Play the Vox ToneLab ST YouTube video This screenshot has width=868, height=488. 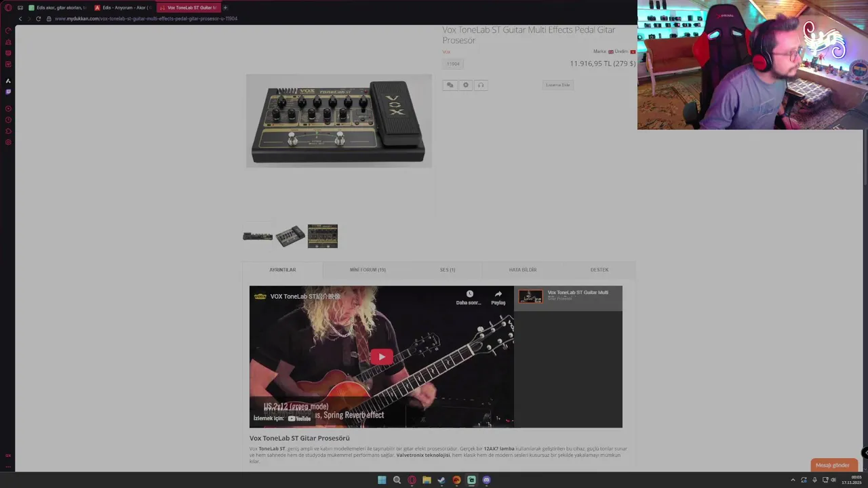[381, 357]
